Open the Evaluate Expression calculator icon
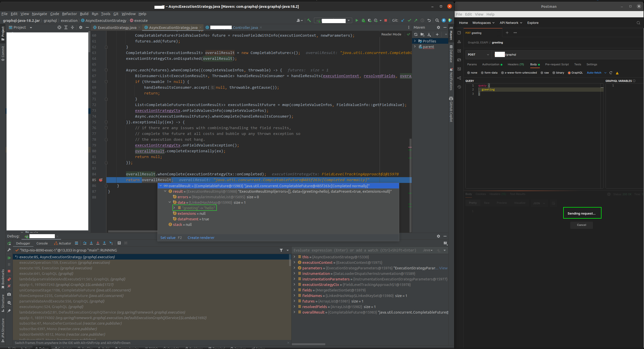 (119, 243)
